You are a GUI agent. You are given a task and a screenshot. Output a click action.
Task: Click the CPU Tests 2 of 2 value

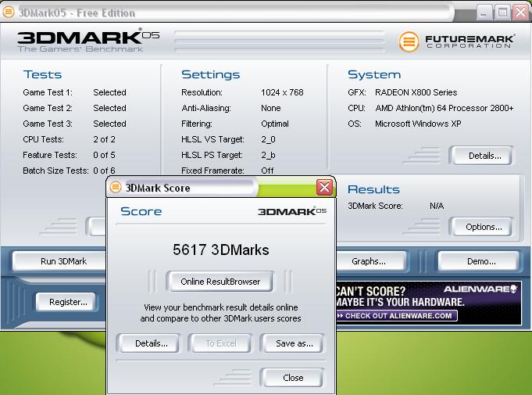(x=104, y=139)
